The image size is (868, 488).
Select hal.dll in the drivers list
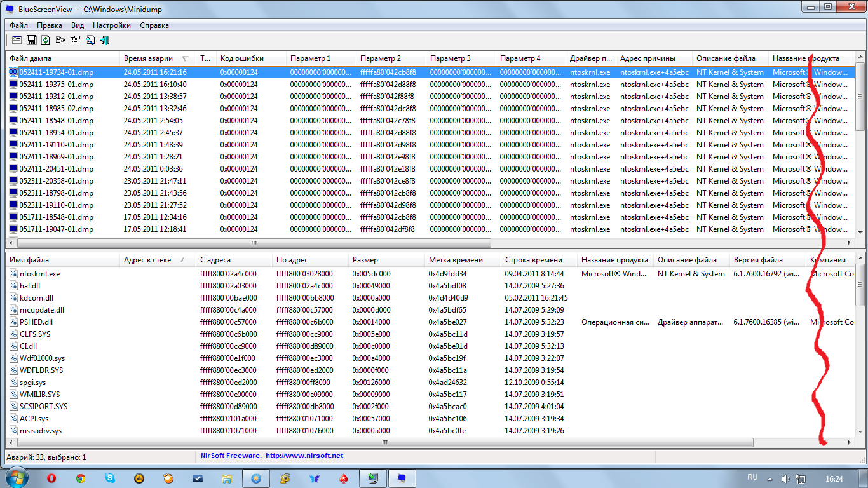tap(31, 286)
